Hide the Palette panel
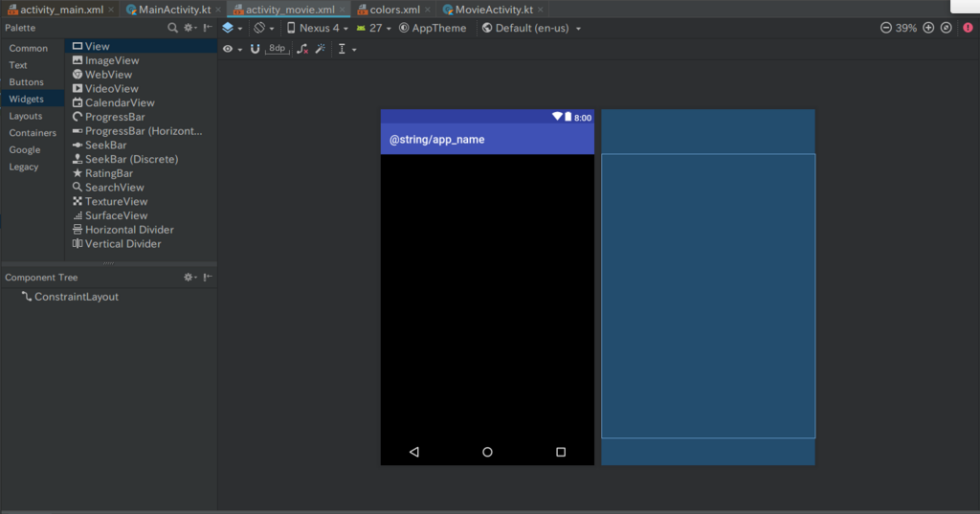Viewport: 980px width, 514px height. pos(208,28)
